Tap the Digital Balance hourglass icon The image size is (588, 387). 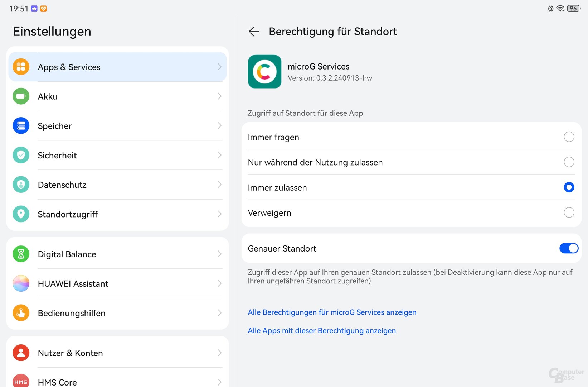click(21, 254)
